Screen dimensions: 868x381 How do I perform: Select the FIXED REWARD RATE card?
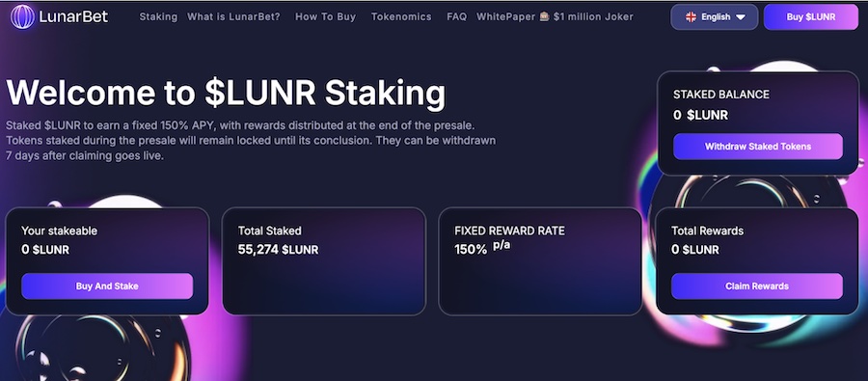pyautogui.click(x=540, y=260)
